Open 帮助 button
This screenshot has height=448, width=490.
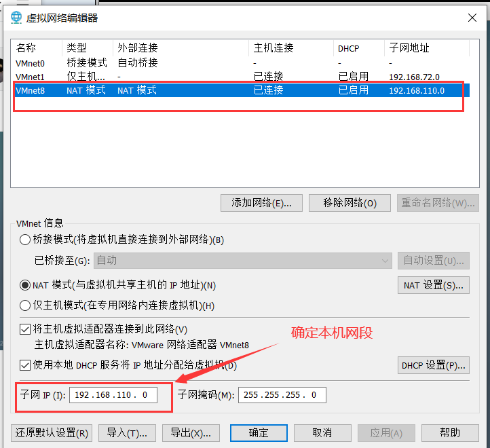tap(450, 433)
